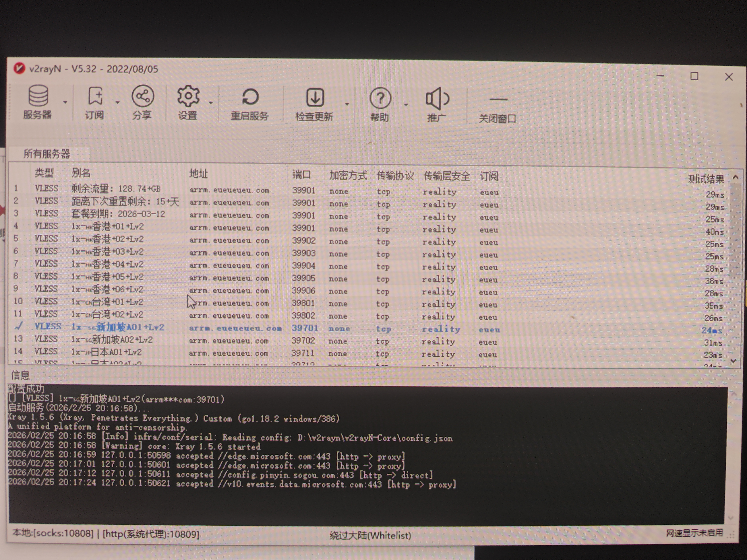This screenshot has height=560, width=747.
Task: Select server row 香港 01 Lv2
Action: click(107, 226)
